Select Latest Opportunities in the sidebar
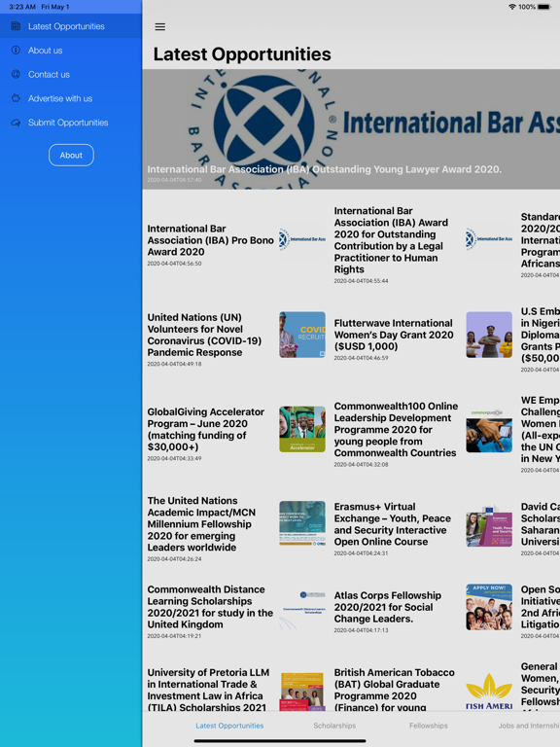This screenshot has height=747, width=560. click(71, 26)
